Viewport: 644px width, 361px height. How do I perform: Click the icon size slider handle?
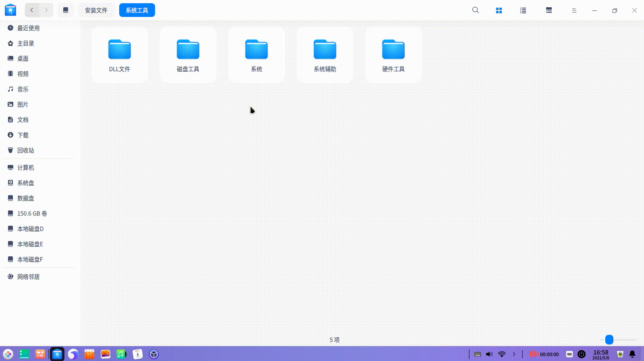pos(609,340)
